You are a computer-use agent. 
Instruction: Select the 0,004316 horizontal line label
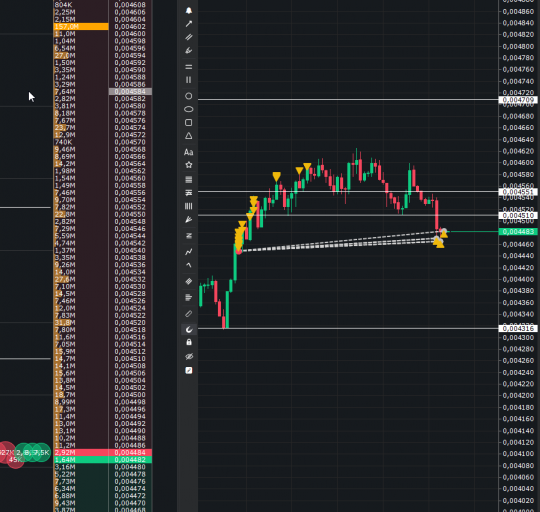pos(518,328)
